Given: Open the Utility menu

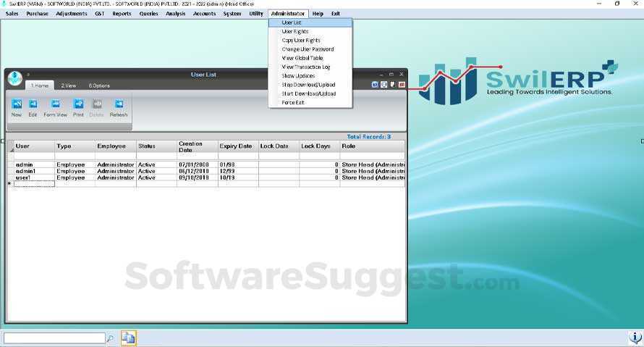Looking at the screenshot, I should tap(256, 14).
